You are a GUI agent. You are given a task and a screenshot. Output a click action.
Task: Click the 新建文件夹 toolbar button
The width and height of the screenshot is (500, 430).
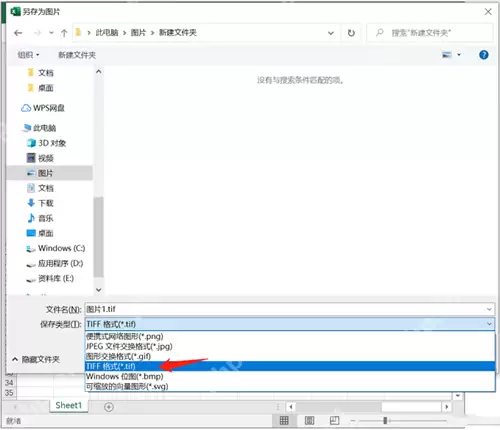(x=77, y=55)
